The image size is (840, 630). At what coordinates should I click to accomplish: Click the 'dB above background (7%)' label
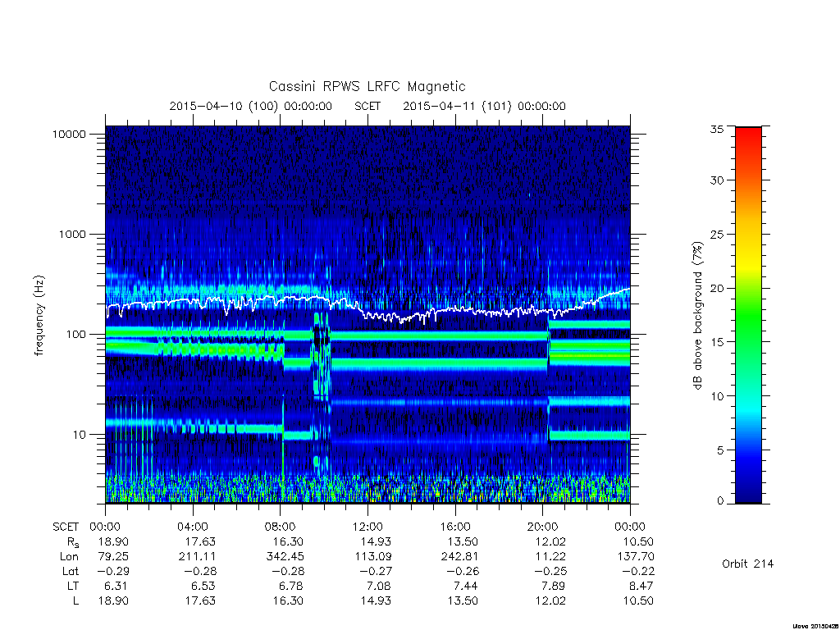pos(697,316)
